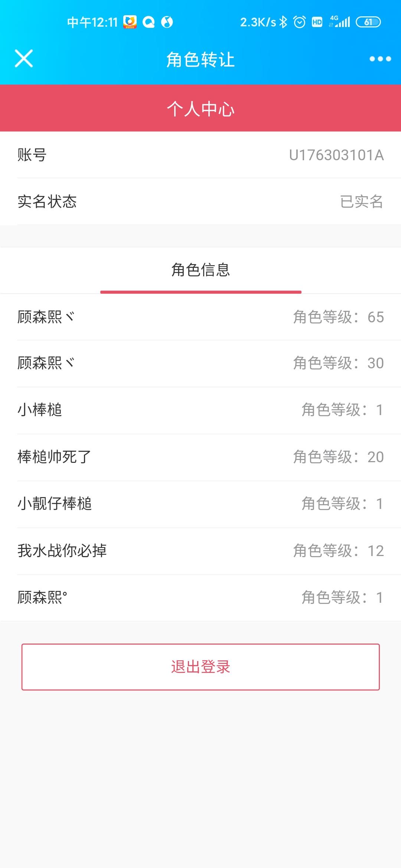Screen dimensions: 401x868
Task: Tap the account number U176303101A
Action: [x=336, y=155]
